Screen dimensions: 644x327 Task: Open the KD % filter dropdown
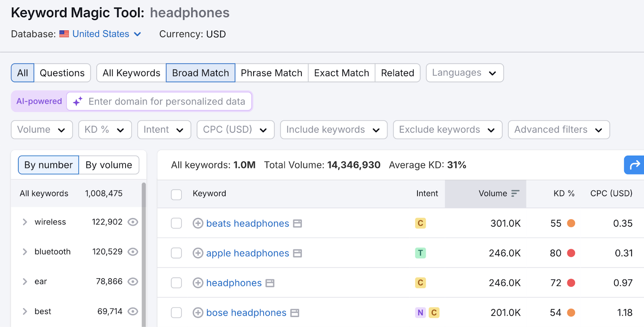(105, 130)
